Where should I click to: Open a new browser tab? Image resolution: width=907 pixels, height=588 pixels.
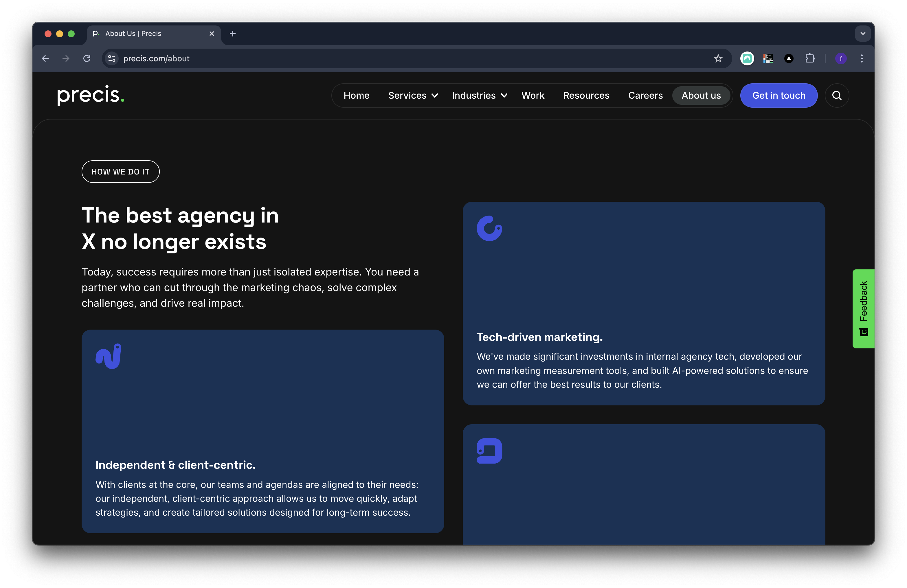click(232, 34)
